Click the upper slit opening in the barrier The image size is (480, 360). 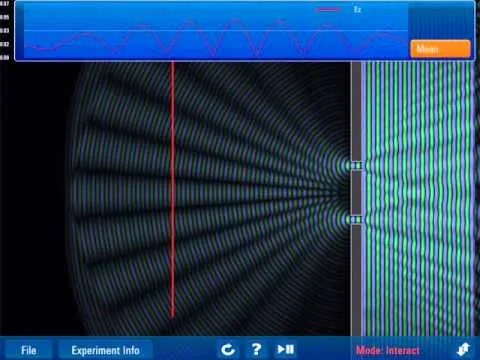click(356, 165)
